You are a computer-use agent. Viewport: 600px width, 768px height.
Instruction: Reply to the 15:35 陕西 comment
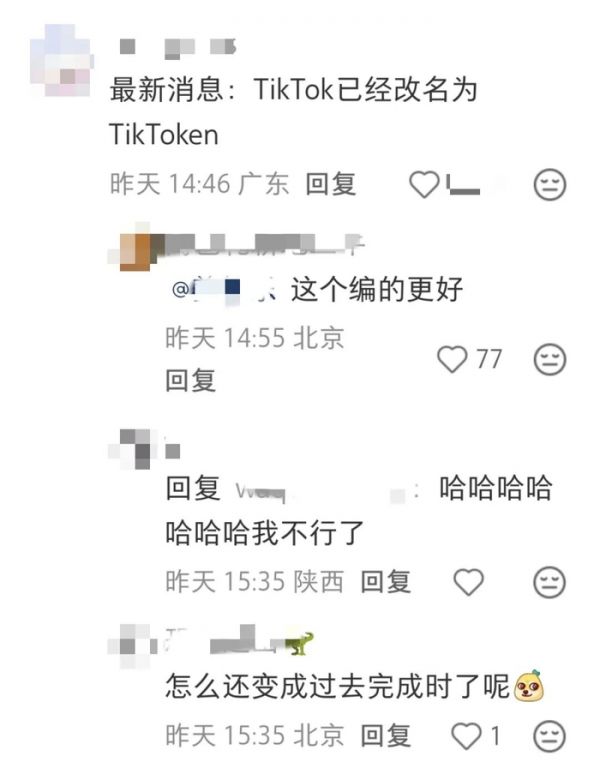(385, 582)
